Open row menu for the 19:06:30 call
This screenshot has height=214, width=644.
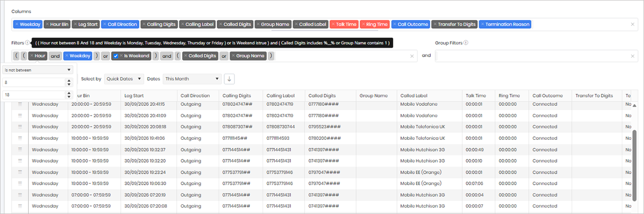[x=20, y=183]
